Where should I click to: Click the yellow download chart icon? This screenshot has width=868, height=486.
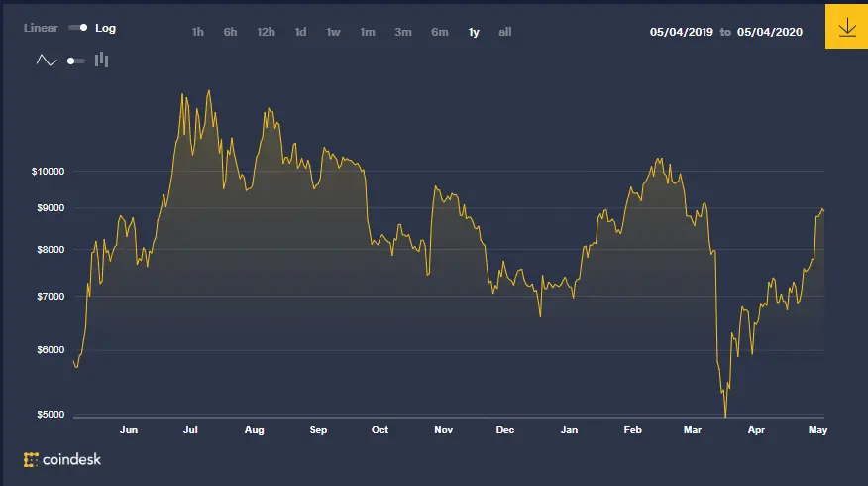click(846, 27)
